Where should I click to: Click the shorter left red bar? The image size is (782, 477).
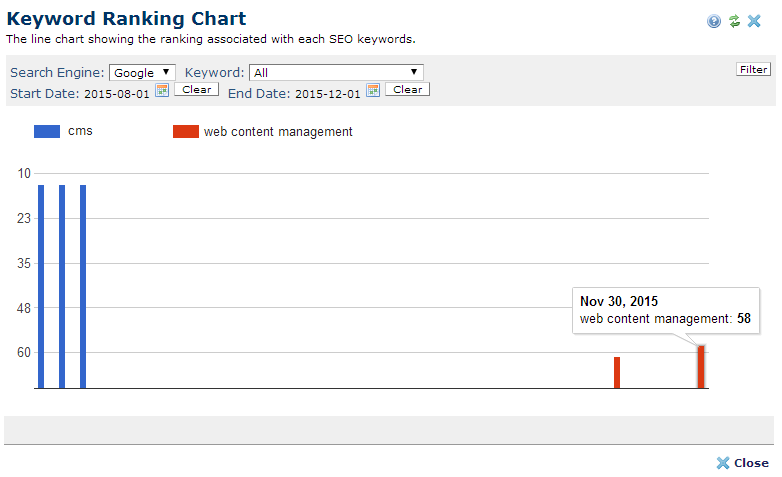click(617, 372)
